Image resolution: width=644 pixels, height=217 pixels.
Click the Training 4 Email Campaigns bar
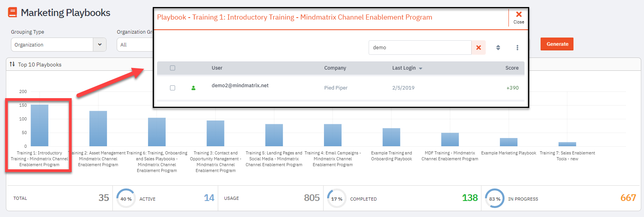click(333, 135)
